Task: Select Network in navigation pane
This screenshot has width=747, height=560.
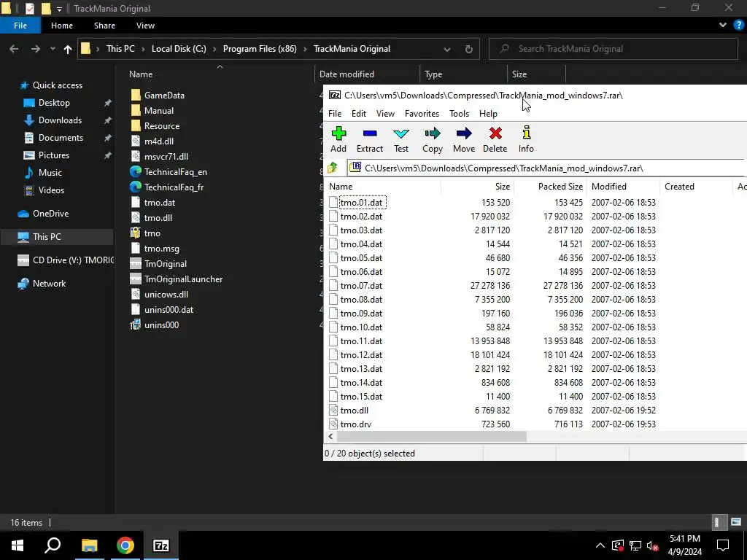Action: click(49, 284)
